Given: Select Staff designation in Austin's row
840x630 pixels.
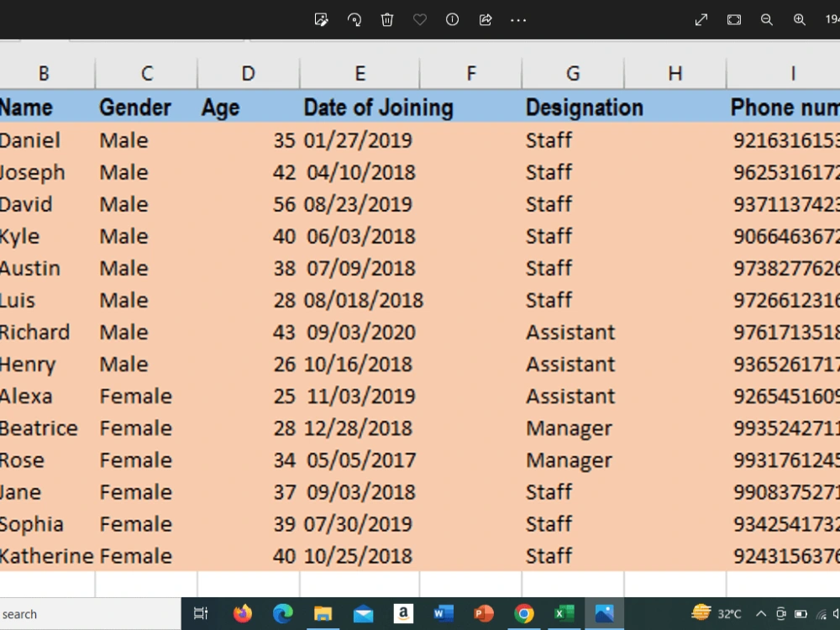Looking at the screenshot, I should (x=549, y=268).
